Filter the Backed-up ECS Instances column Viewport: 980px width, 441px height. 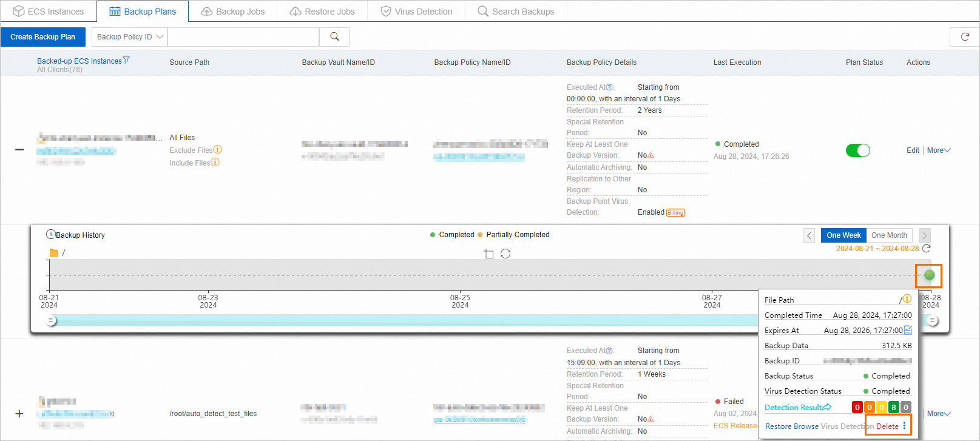(126, 60)
